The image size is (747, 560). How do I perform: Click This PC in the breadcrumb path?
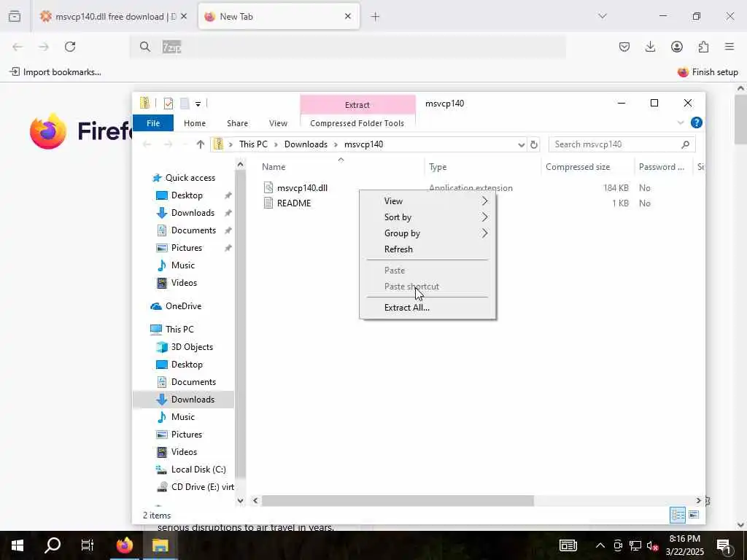253,144
